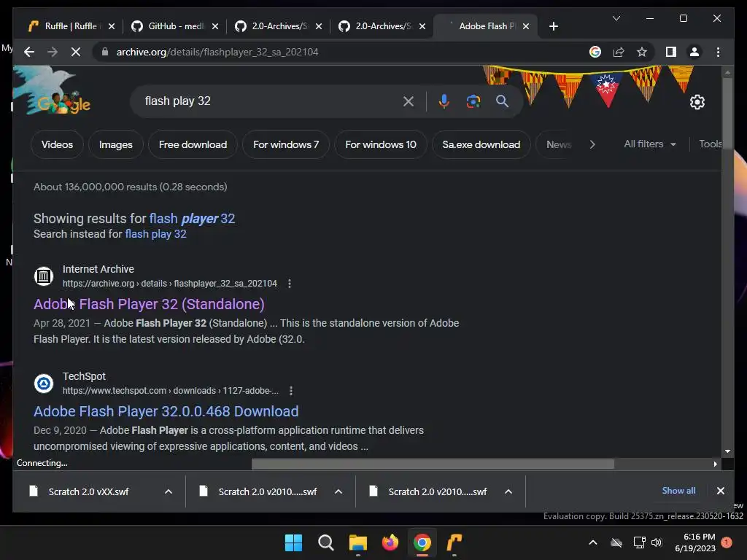
Task: Open search Tools
Action: [x=710, y=144]
